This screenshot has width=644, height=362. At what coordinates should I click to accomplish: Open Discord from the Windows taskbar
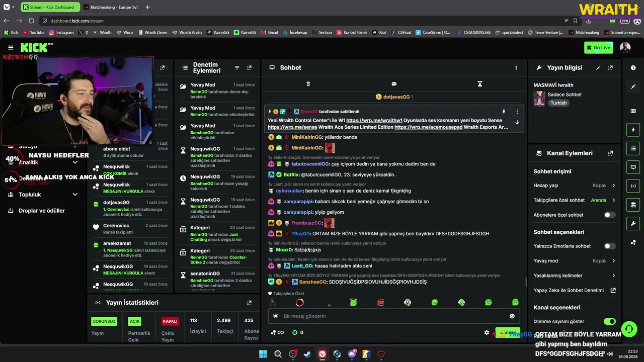coord(352,354)
